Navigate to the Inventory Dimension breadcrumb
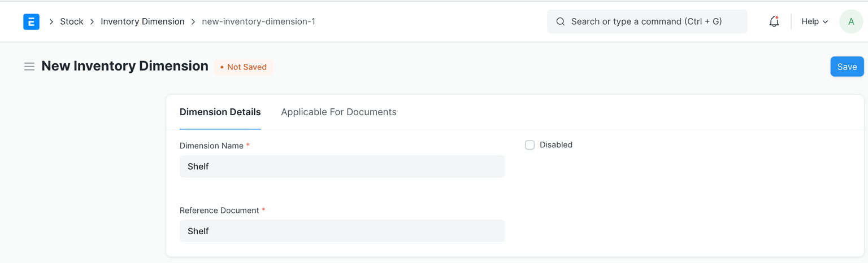 click(x=142, y=21)
